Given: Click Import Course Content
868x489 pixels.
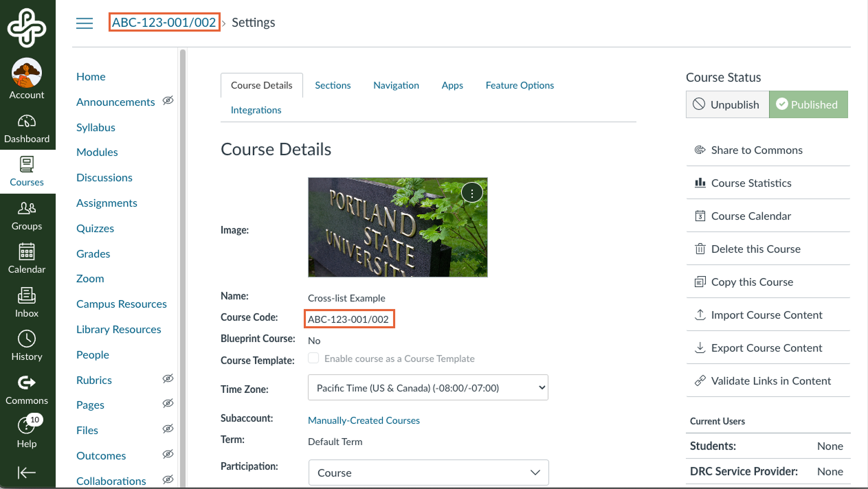Looking at the screenshot, I should 768,315.
